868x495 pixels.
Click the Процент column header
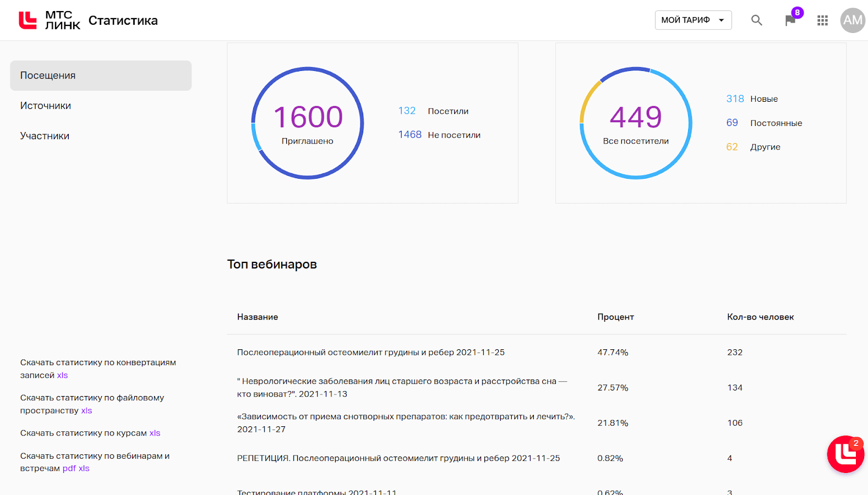615,317
